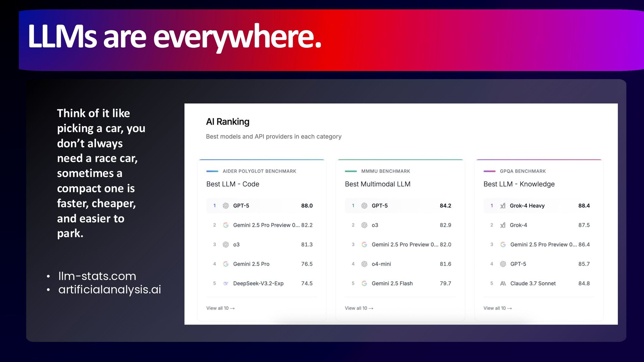Open View all 10 under Best Multimodal LLM

pyautogui.click(x=359, y=308)
